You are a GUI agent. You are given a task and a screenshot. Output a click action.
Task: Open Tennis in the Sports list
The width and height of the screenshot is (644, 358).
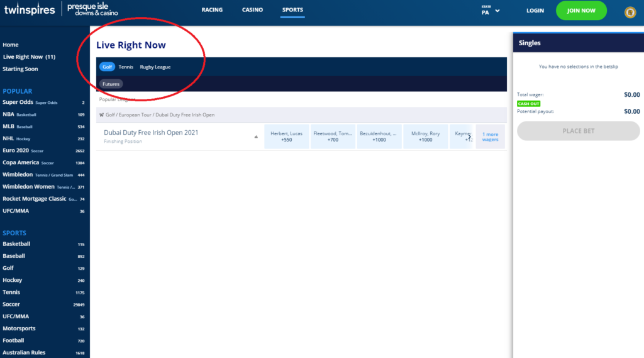[x=43, y=292]
